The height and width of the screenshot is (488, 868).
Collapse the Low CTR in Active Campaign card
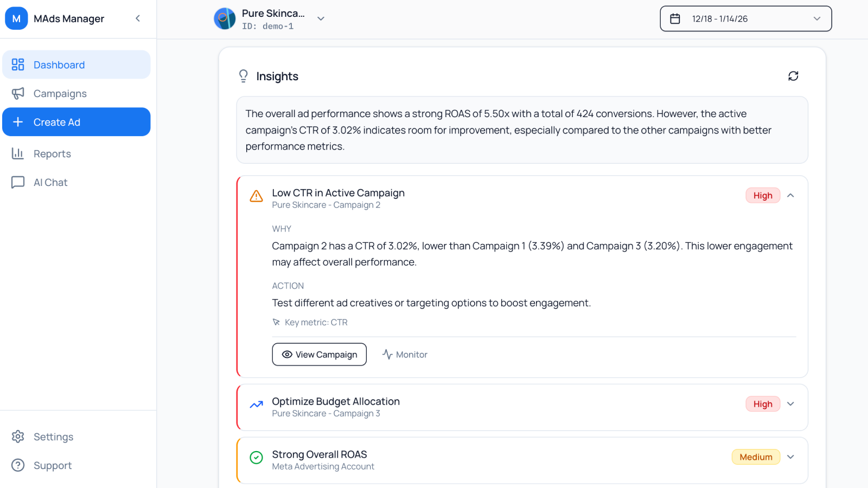pyautogui.click(x=790, y=196)
